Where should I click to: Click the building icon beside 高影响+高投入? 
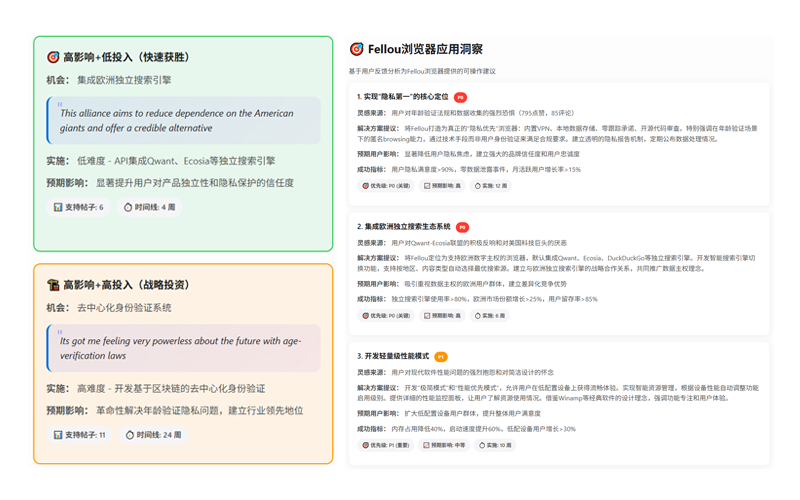(53, 285)
